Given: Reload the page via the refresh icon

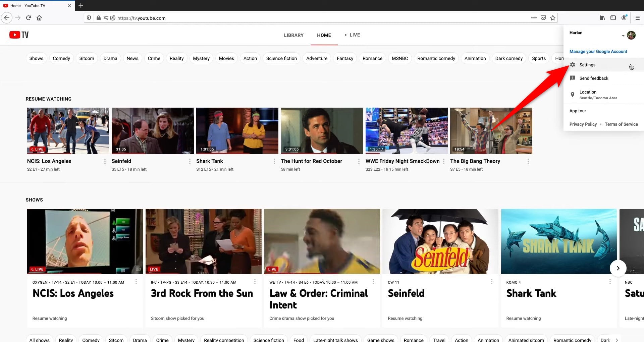Looking at the screenshot, I should click(29, 18).
